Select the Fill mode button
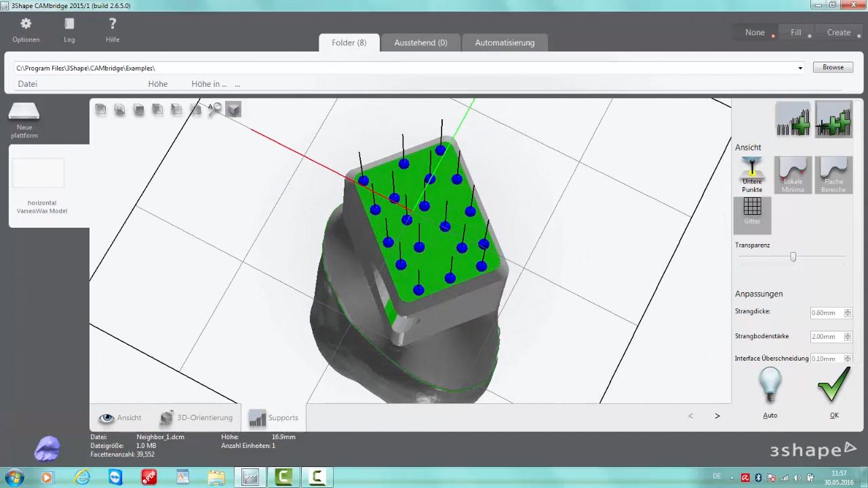The image size is (868, 488). click(795, 33)
